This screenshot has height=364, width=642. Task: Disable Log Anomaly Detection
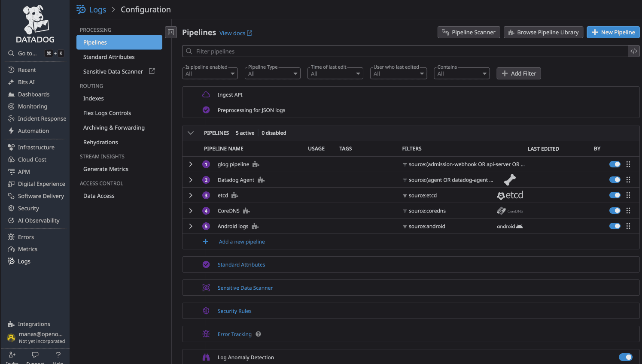[626, 357]
